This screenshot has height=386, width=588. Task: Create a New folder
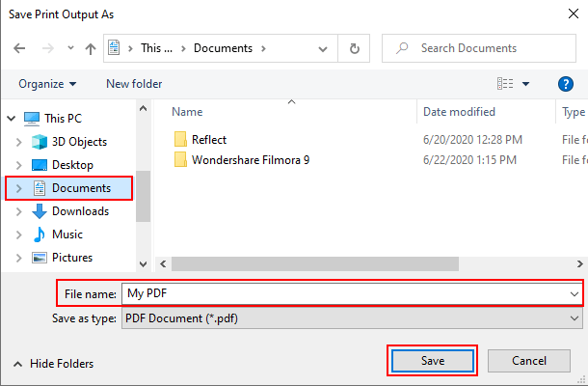(134, 84)
